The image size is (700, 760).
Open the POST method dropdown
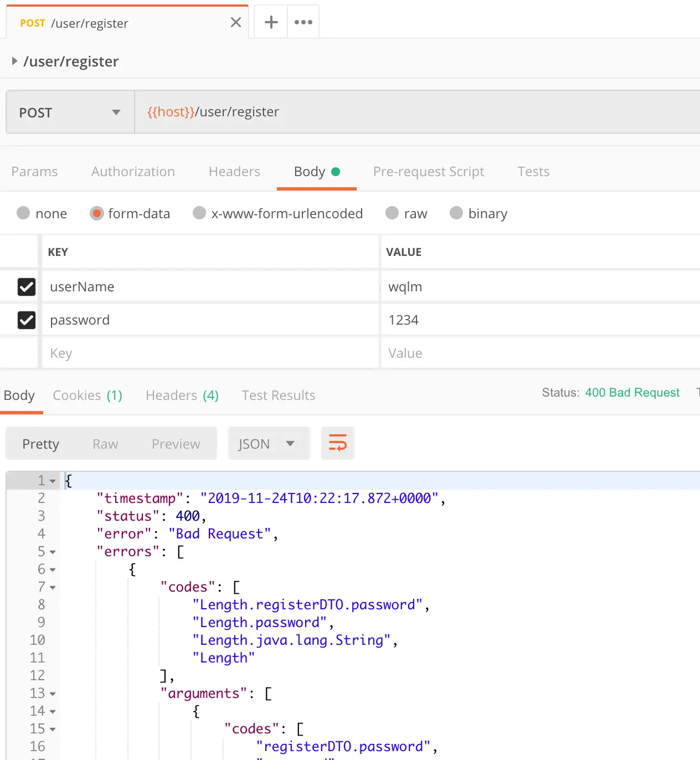point(70,112)
